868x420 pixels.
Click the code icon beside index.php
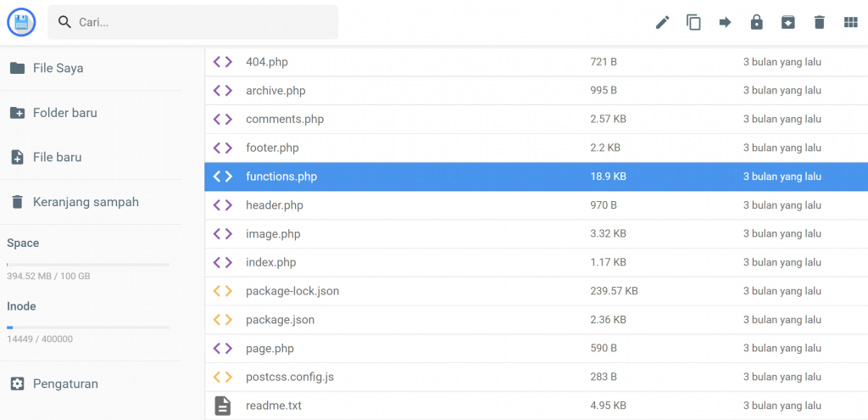(x=223, y=262)
